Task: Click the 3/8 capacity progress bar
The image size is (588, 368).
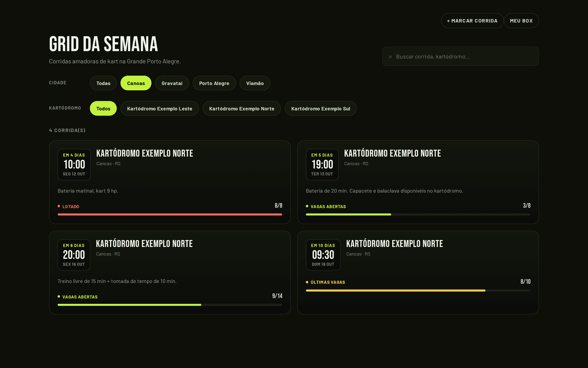Action: (x=418, y=214)
